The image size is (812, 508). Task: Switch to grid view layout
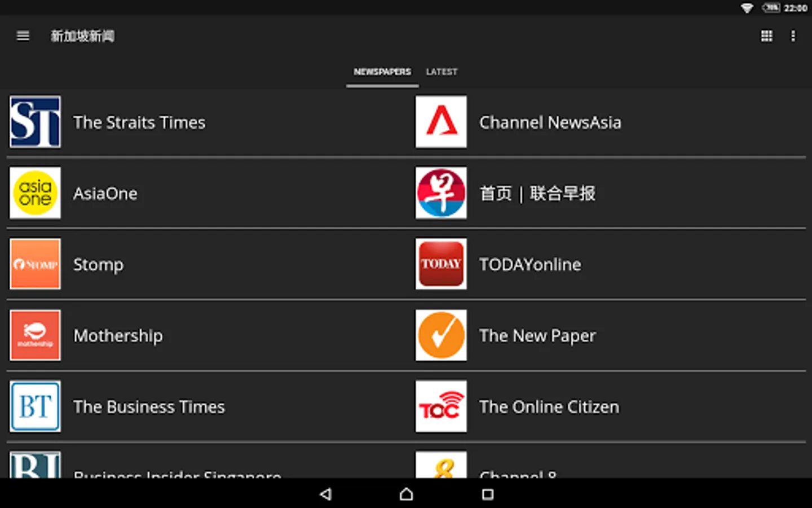point(767,36)
